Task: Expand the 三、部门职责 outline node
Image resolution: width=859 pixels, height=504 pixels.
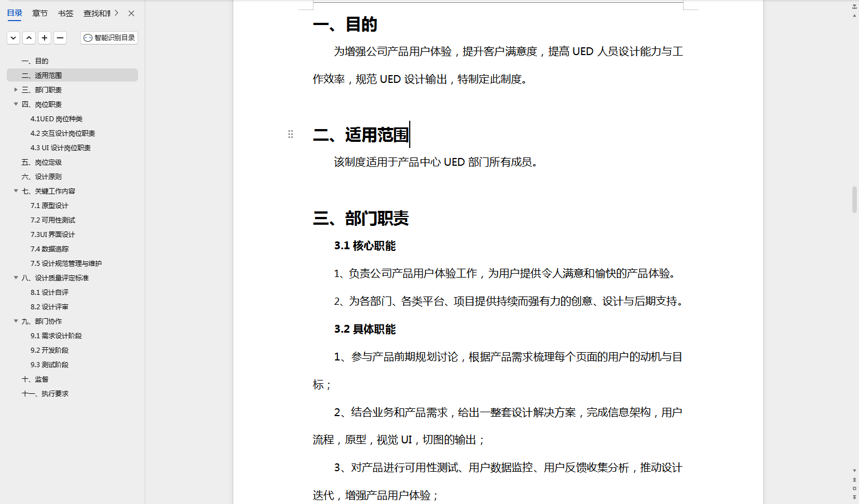Action: pyautogui.click(x=16, y=90)
